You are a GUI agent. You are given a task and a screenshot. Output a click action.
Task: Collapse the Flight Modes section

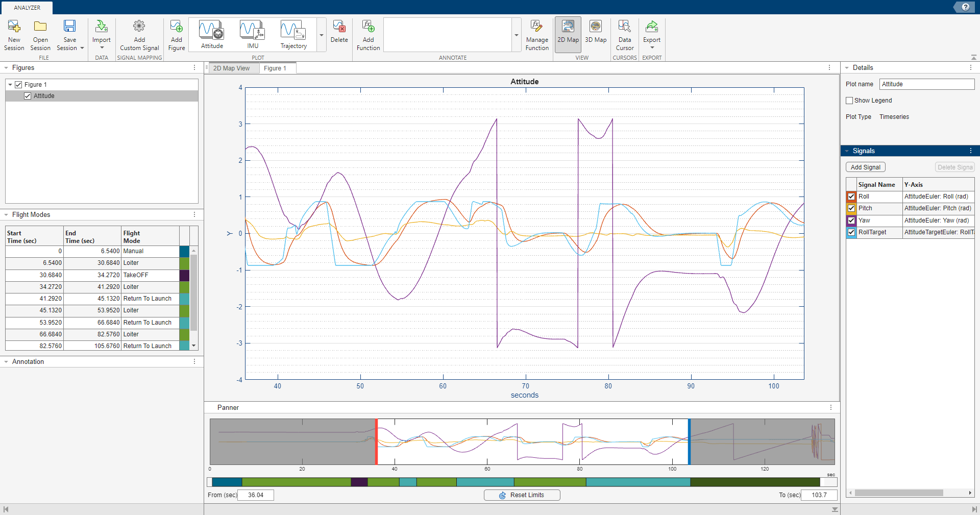click(5, 214)
